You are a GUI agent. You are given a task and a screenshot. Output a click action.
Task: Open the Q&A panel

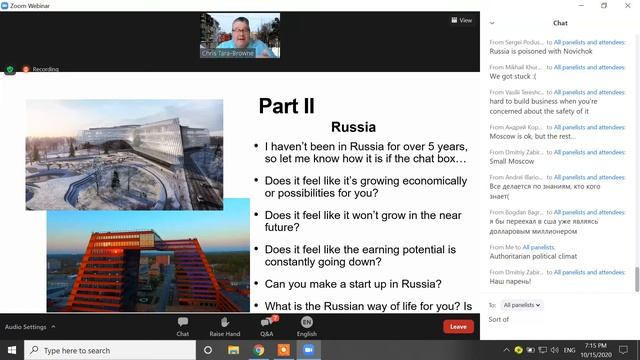point(267,327)
